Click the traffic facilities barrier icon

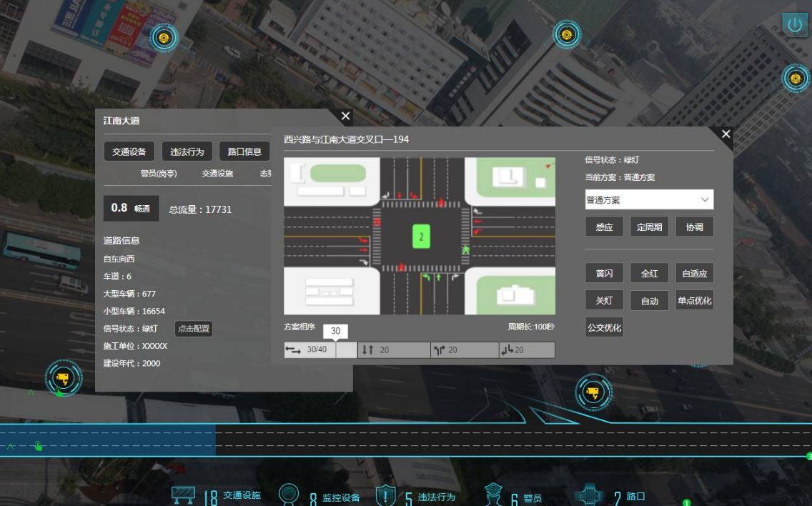183,495
